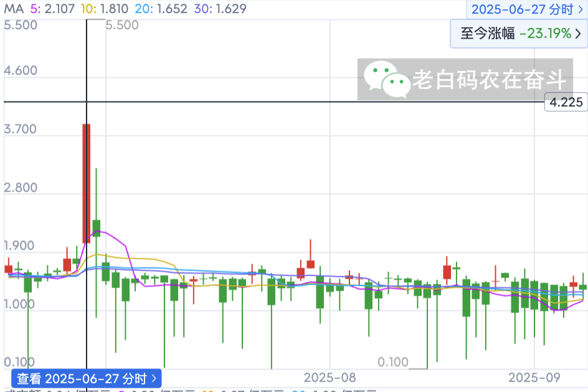This screenshot has width=588, height=392.
Task: Click the 4.600 price axis label
Action: (21, 70)
